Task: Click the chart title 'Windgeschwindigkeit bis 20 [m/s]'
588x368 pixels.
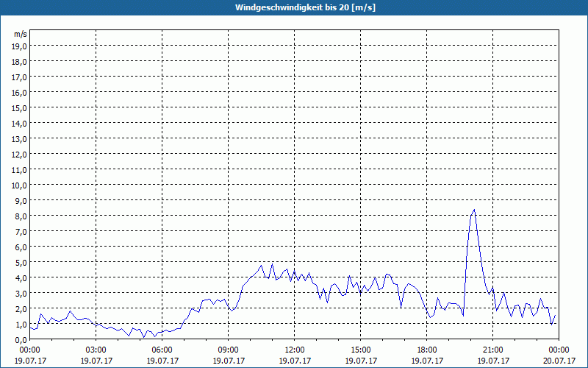Action: (x=305, y=7)
